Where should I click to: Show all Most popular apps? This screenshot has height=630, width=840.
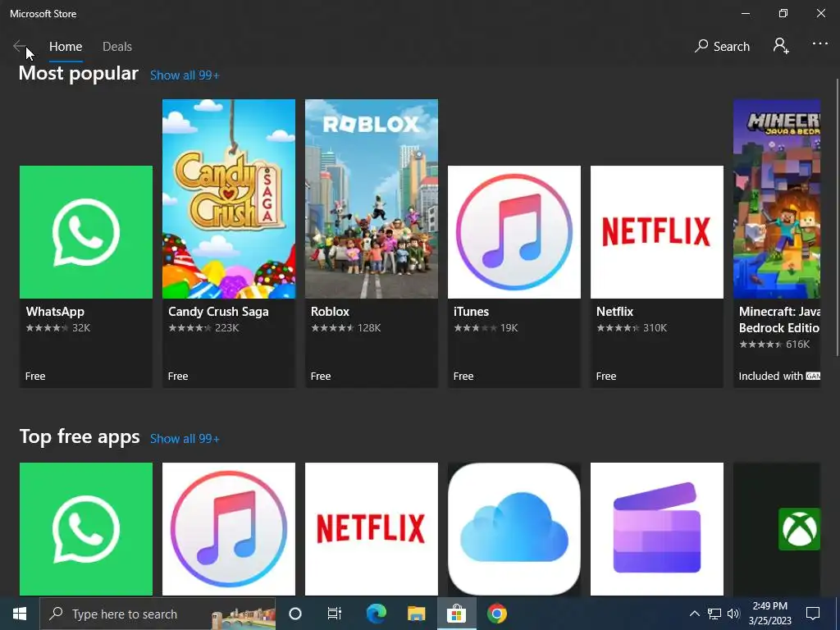[185, 75]
